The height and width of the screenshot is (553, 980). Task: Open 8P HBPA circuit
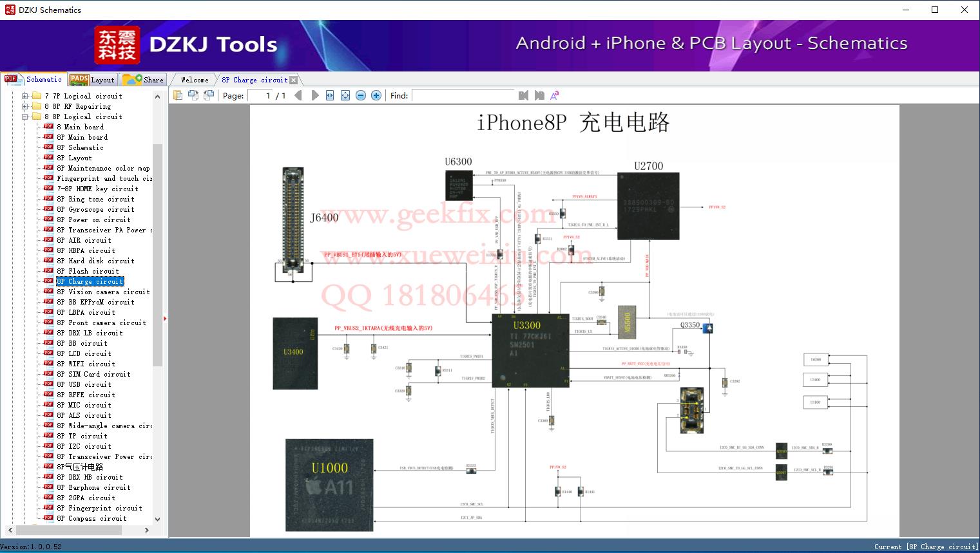[x=86, y=250]
